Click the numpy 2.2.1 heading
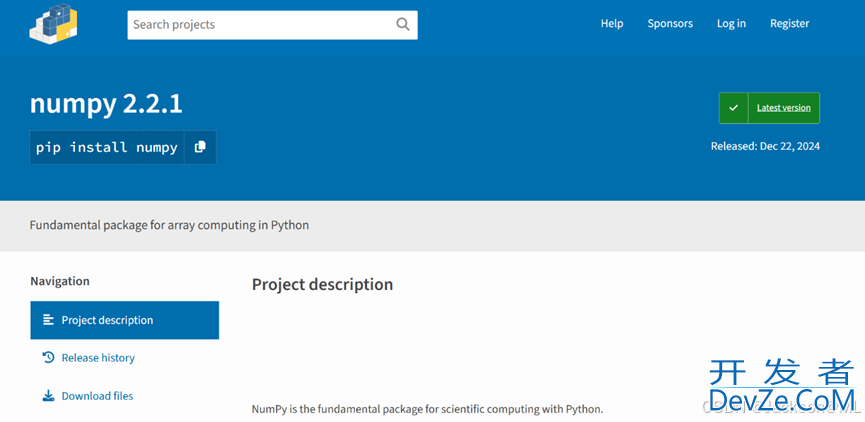Screen dimensions: 865x422 pyautogui.click(x=106, y=104)
